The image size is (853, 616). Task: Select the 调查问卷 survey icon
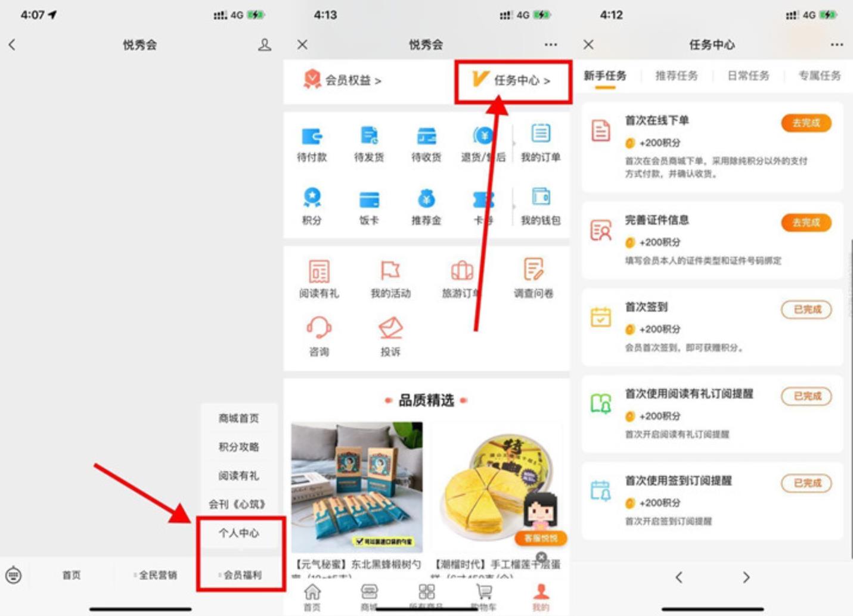pyautogui.click(x=532, y=277)
